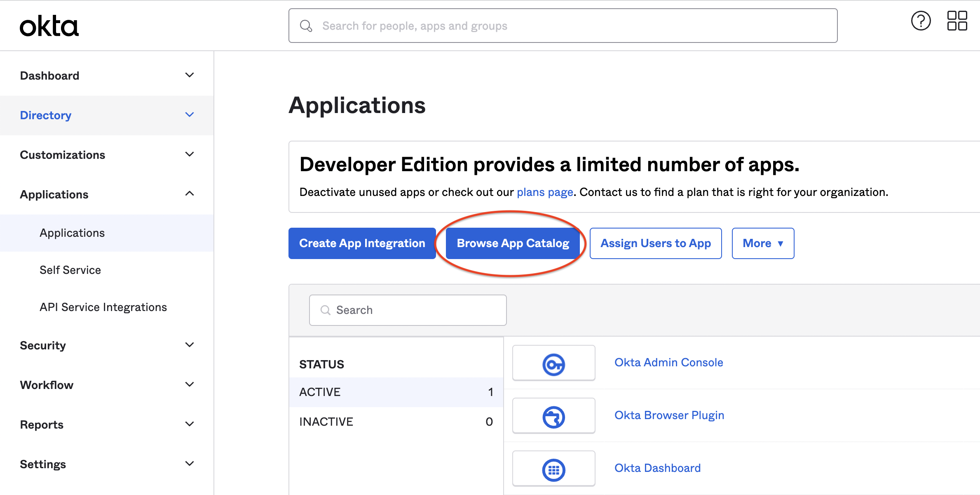Open the Okta Admin Console link
This screenshot has width=980, height=495.
668,362
